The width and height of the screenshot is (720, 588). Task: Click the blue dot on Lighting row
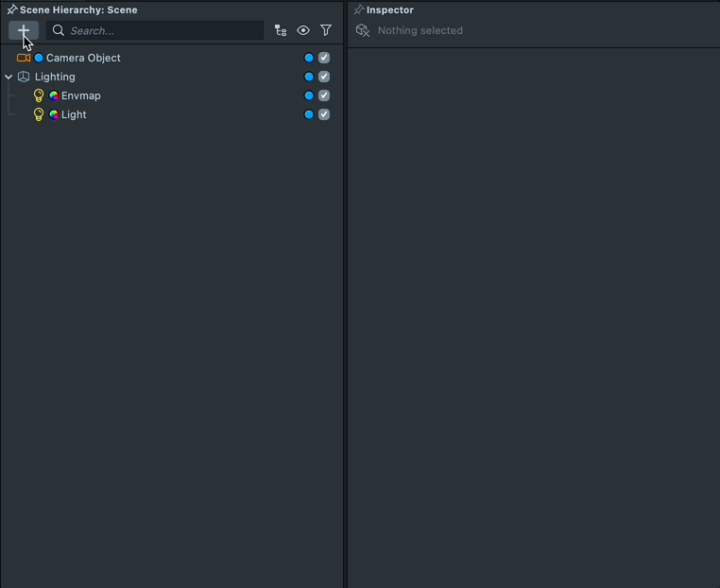pyautogui.click(x=309, y=77)
